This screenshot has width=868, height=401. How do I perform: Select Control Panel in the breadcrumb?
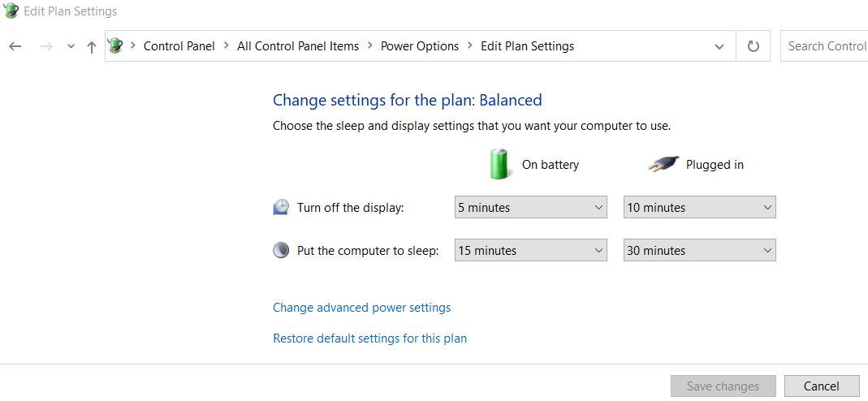179,46
